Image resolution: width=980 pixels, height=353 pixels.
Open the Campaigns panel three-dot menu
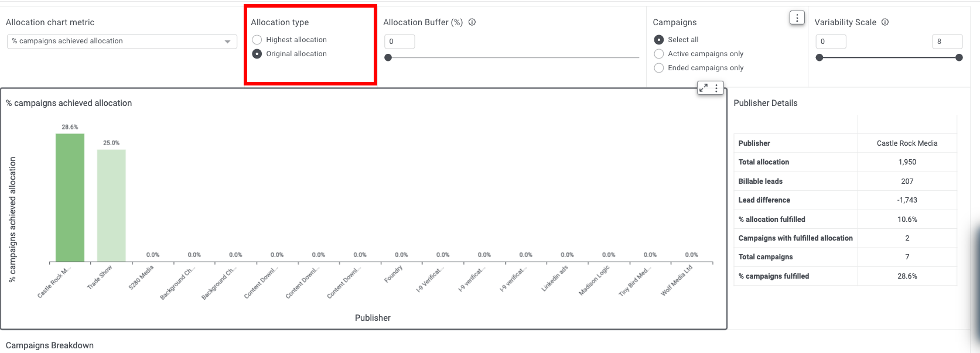click(797, 18)
